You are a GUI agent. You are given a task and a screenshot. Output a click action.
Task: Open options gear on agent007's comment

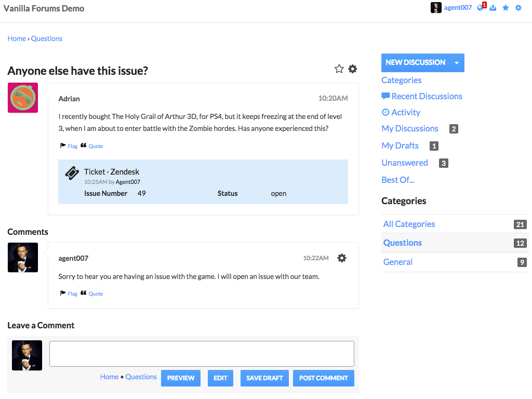click(x=341, y=258)
